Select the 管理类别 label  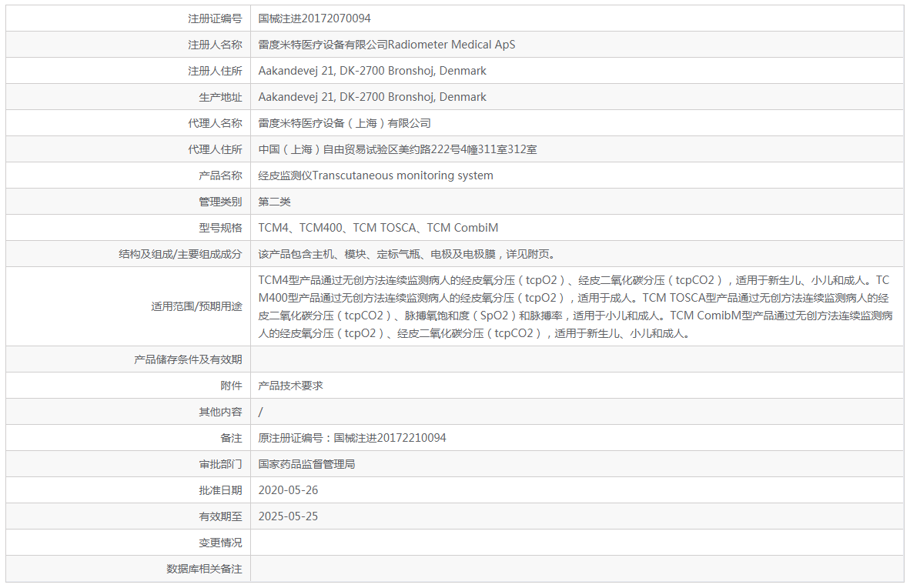pyautogui.click(x=220, y=202)
